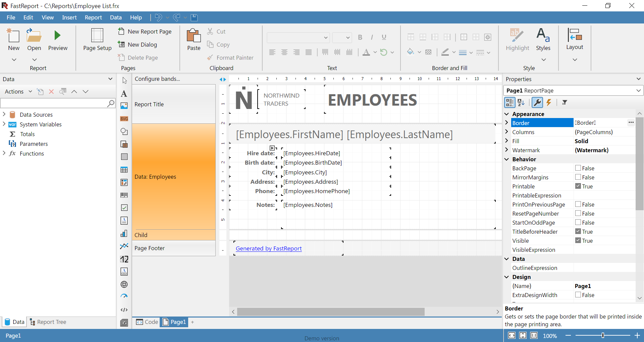644x342 pixels.
Task: Select the Barcode object tool
Action: 124,195
